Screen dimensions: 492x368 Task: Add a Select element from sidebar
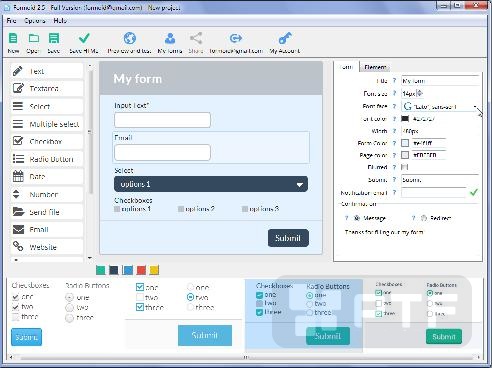(47, 106)
